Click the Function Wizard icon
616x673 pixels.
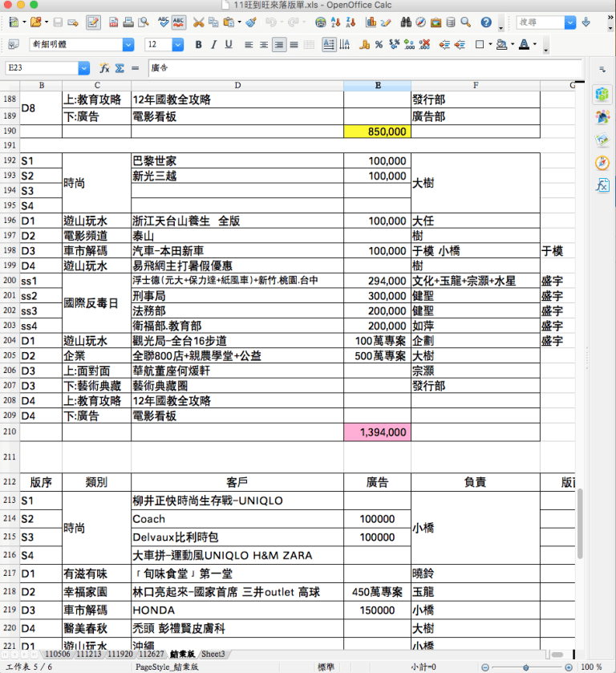pos(104,68)
